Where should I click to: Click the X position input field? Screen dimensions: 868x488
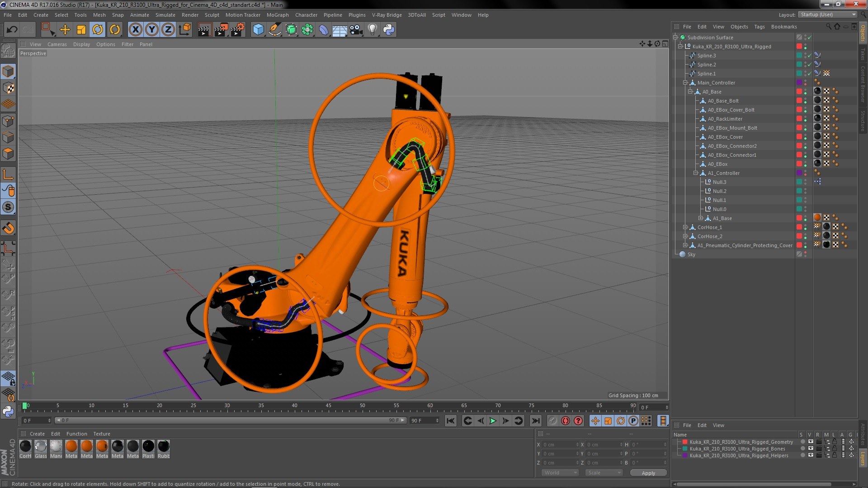tap(561, 445)
